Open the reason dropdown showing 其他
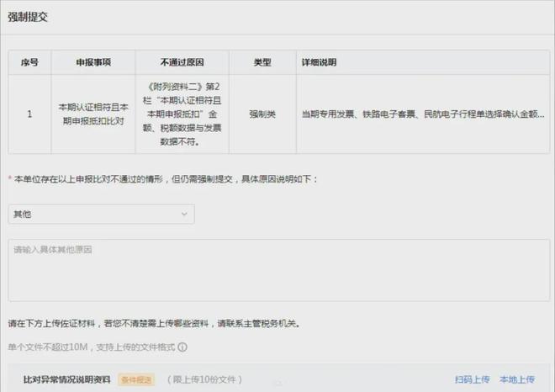The height and width of the screenshot is (392, 555). (101, 214)
